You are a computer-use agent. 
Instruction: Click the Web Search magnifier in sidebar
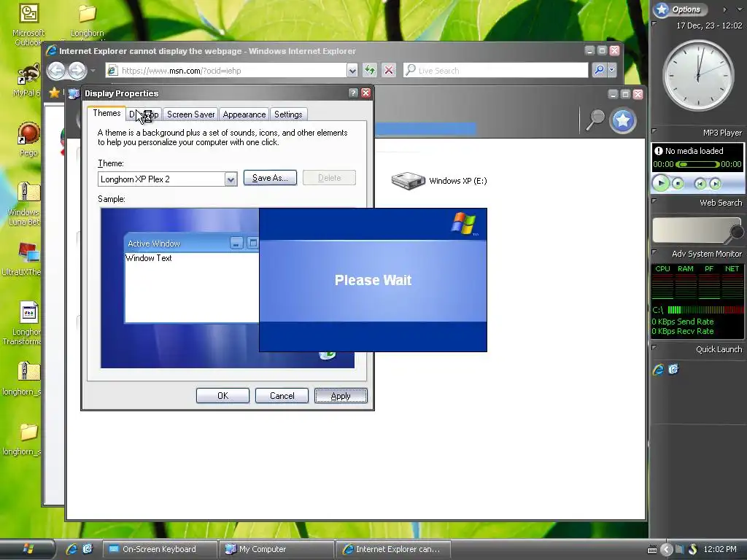737,233
